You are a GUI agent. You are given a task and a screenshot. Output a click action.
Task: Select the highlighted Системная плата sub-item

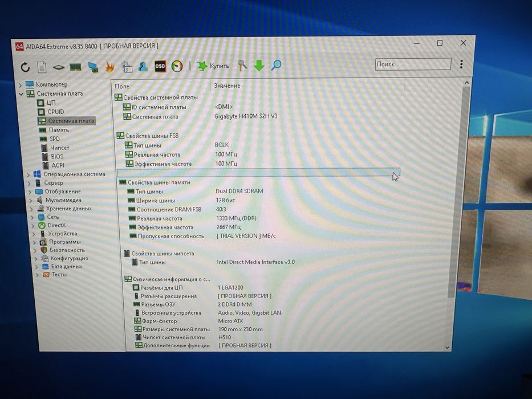point(71,121)
